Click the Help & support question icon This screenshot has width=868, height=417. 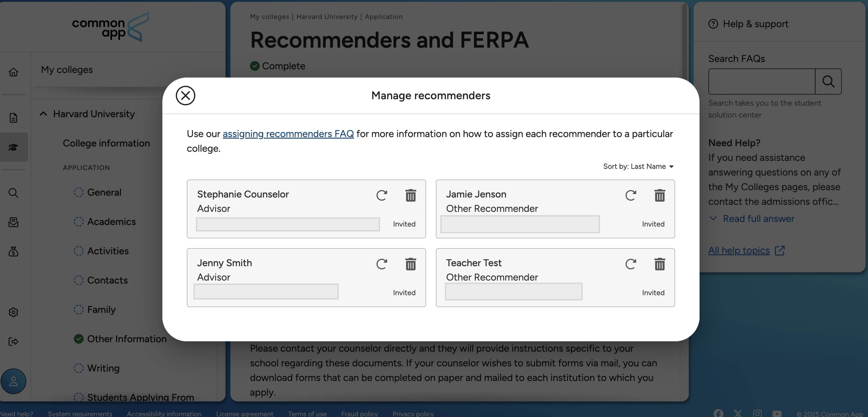(x=713, y=24)
